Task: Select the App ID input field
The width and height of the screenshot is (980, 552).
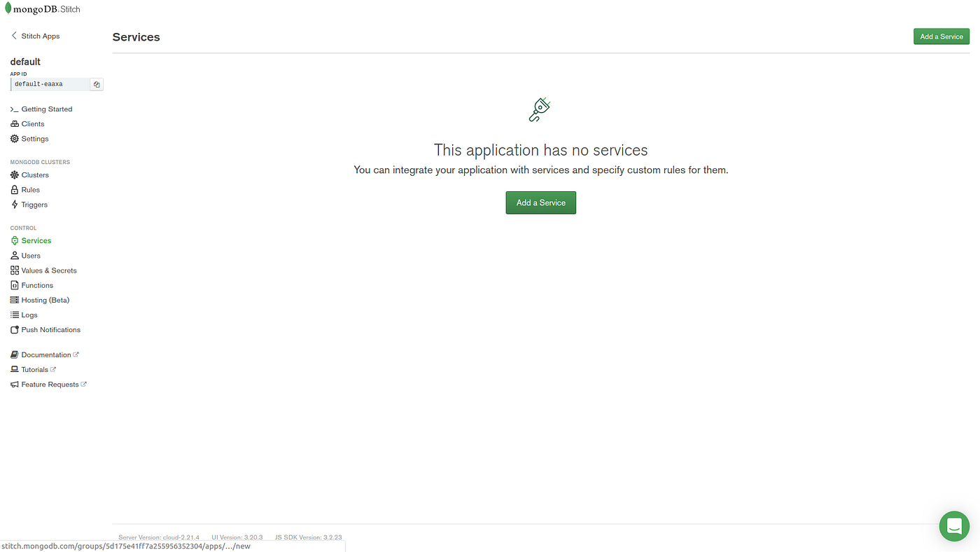Action: click(x=48, y=83)
